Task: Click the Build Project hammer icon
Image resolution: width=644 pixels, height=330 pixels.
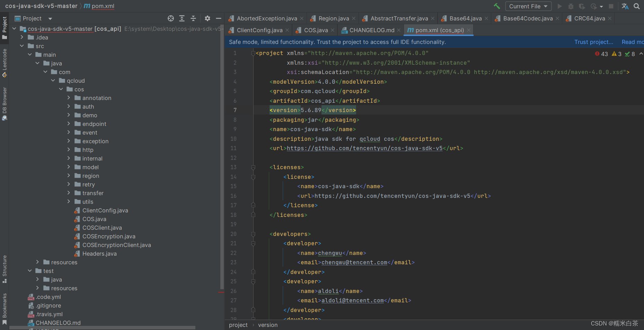Action: point(497,6)
